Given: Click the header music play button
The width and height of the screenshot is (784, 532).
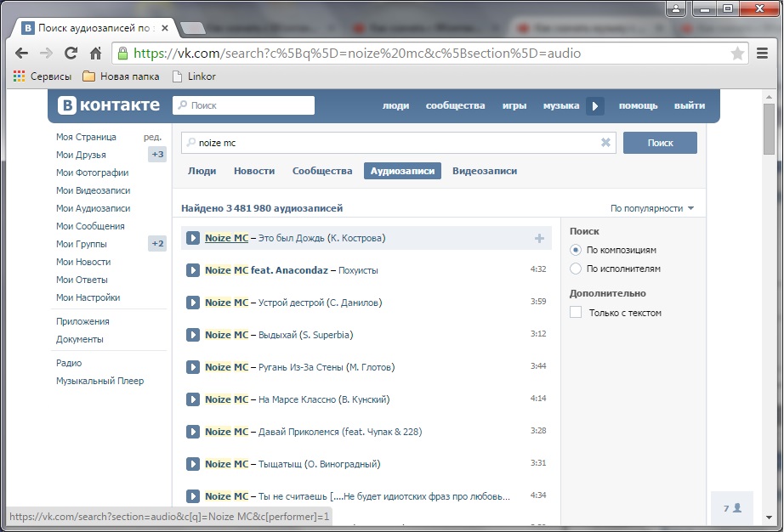Looking at the screenshot, I should (595, 106).
